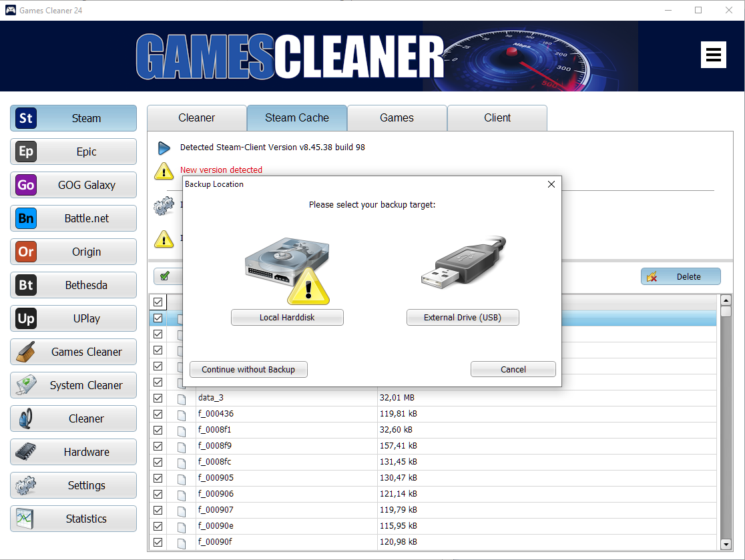Switch to the Games tab
Image resolution: width=745 pixels, height=560 pixels.
[397, 117]
